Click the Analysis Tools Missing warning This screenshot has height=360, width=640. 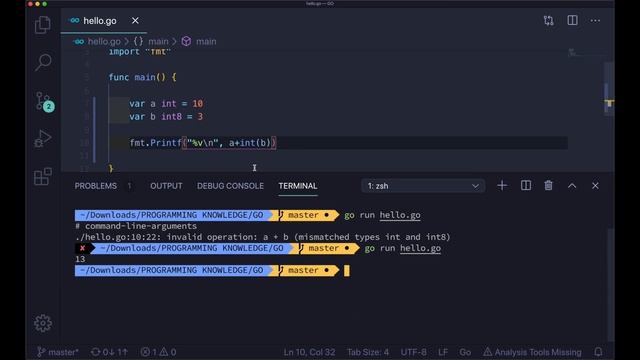coord(532,352)
